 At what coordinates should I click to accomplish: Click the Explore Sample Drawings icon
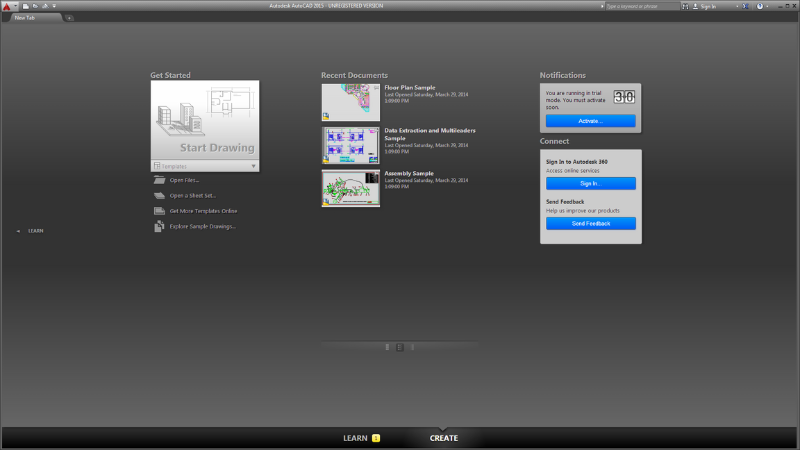click(x=160, y=227)
